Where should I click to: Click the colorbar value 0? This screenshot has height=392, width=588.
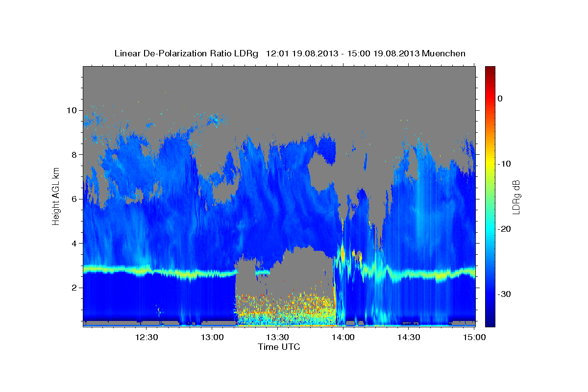500,98
